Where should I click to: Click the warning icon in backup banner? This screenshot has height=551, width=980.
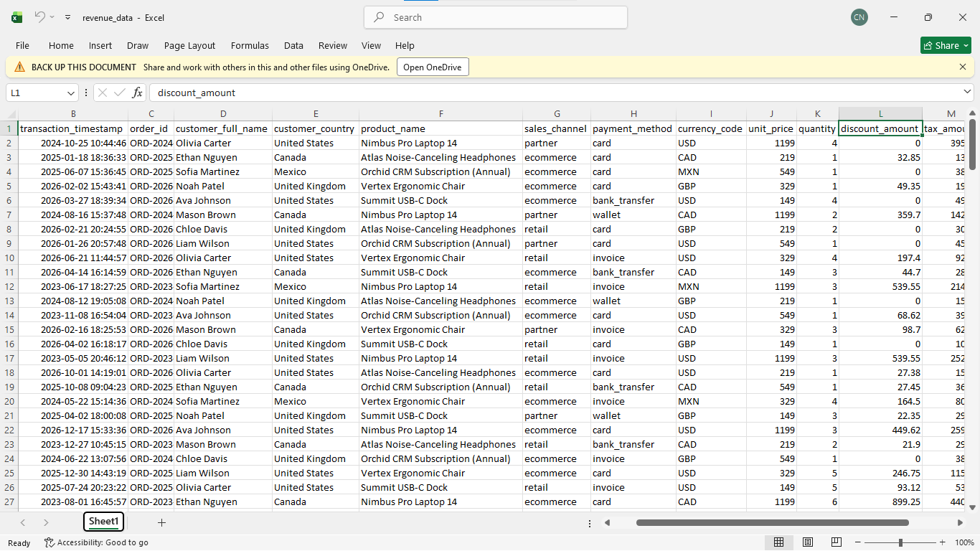[x=19, y=67]
